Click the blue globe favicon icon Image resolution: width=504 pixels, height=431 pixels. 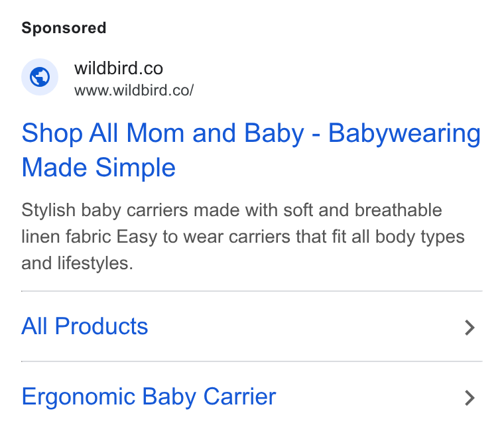40,77
